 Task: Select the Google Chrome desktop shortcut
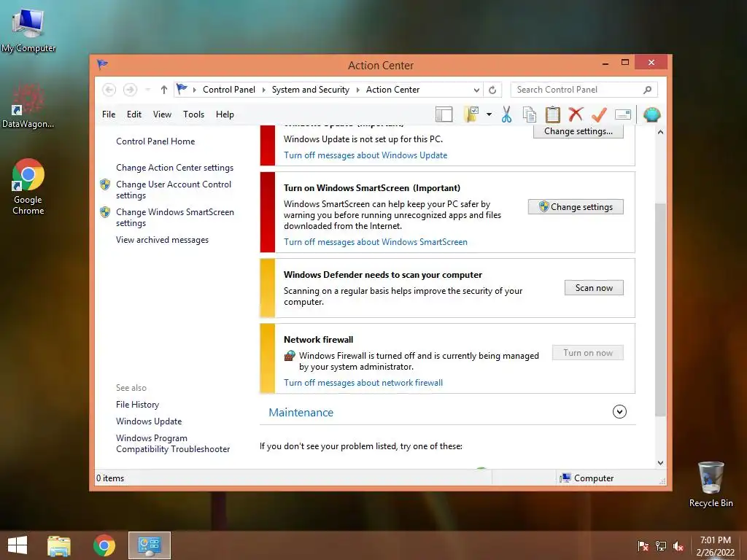[x=28, y=187]
